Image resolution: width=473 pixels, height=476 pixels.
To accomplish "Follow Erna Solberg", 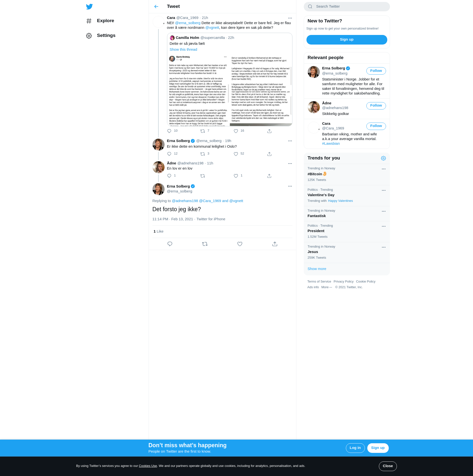I will [376, 71].
